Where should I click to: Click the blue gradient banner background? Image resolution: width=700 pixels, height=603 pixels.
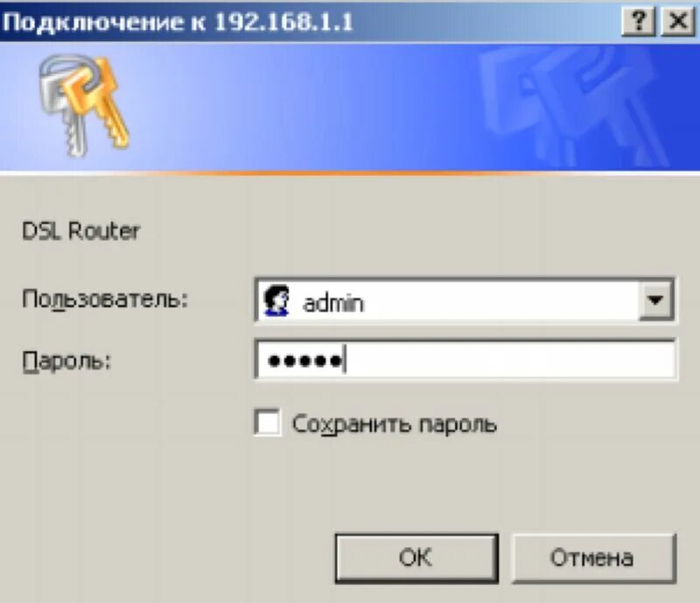coord(312,107)
